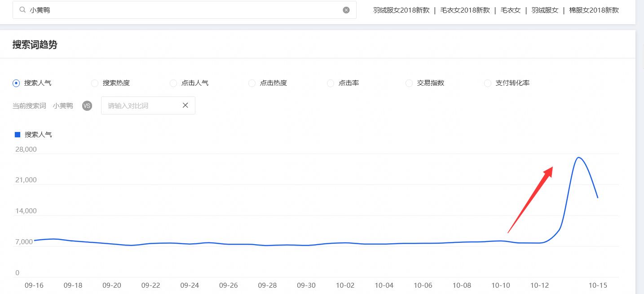
Task: Clear the 小黄鸭 search box via X icon
Action: tap(345, 9)
